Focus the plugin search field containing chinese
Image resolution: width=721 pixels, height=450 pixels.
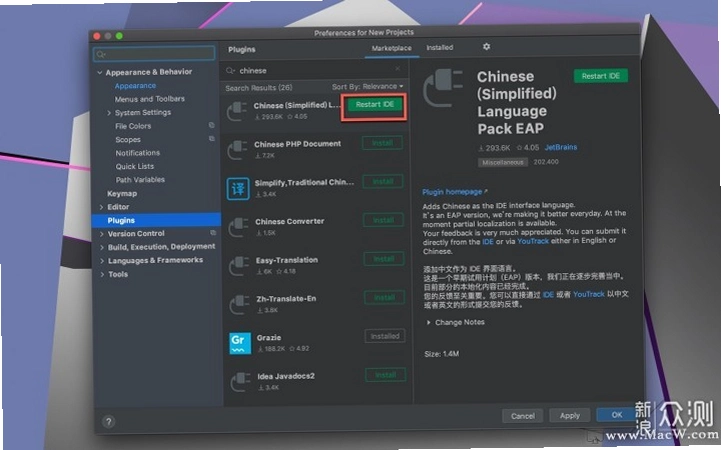pyautogui.click(x=314, y=70)
